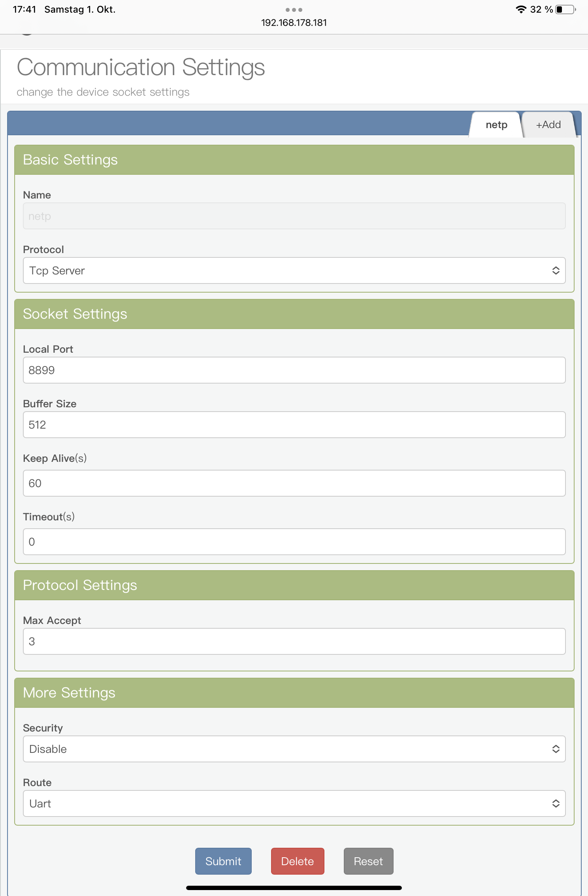
Task: Tap the three-dots multitasking icon
Action: coord(294,9)
